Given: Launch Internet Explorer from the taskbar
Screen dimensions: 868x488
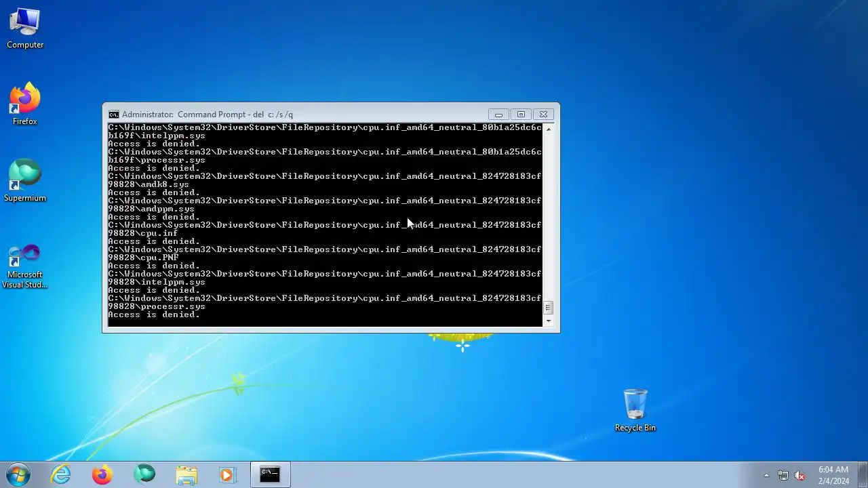Looking at the screenshot, I should (61, 474).
